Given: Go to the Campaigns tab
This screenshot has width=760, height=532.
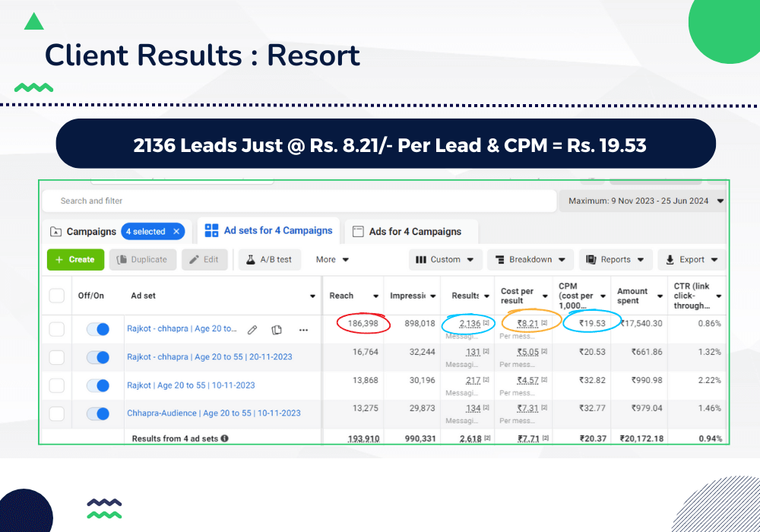Looking at the screenshot, I should tap(84, 232).
